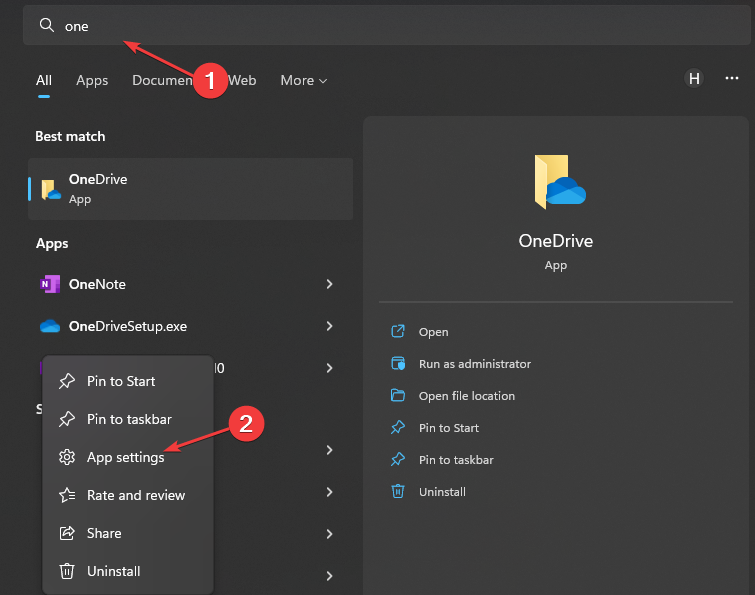Click the H user account avatar

coord(694,78)
